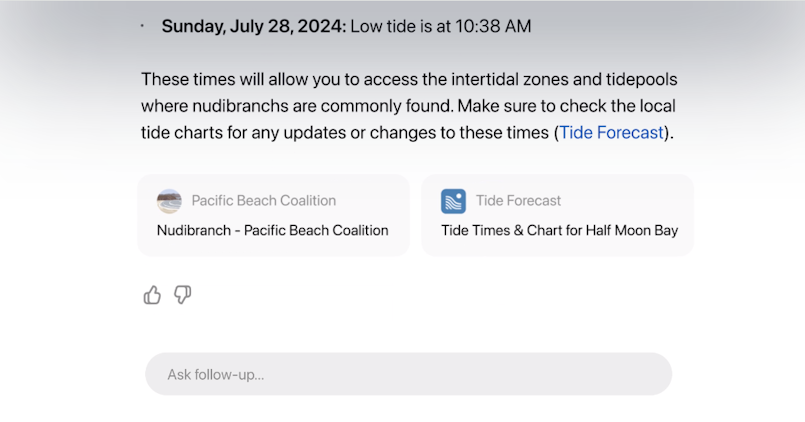
Task: Click the phrase intertidal zones and tidepools
Action: 564,79
